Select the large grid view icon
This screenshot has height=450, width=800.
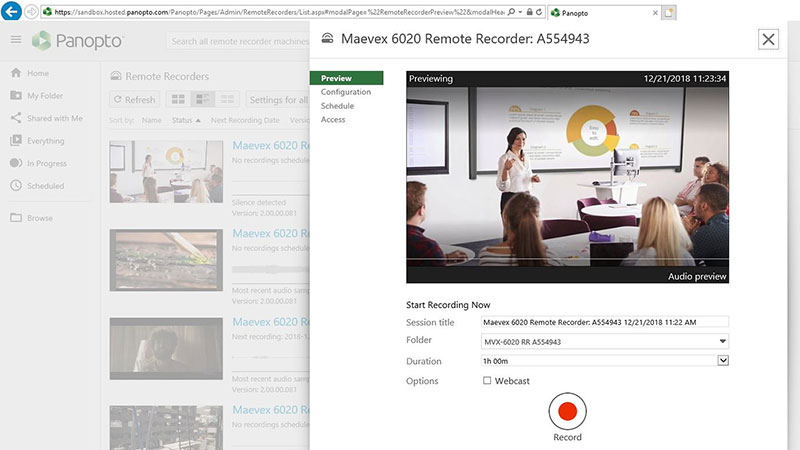(x=179, y=99)
